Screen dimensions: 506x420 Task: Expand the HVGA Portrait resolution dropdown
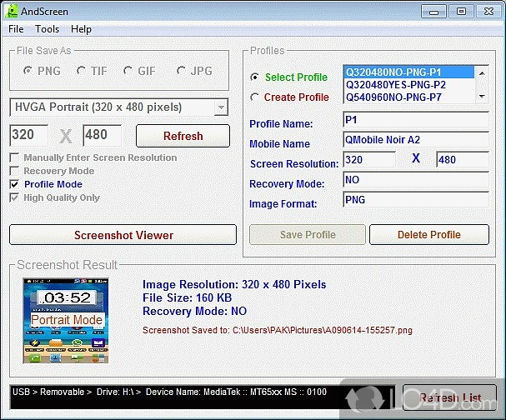221,107
